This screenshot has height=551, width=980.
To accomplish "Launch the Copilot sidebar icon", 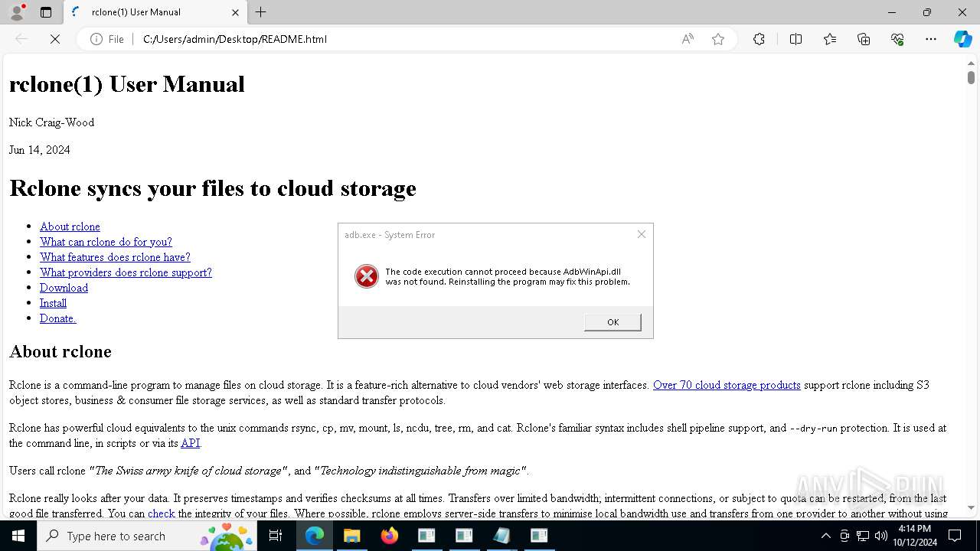I will tap(962, 39).
